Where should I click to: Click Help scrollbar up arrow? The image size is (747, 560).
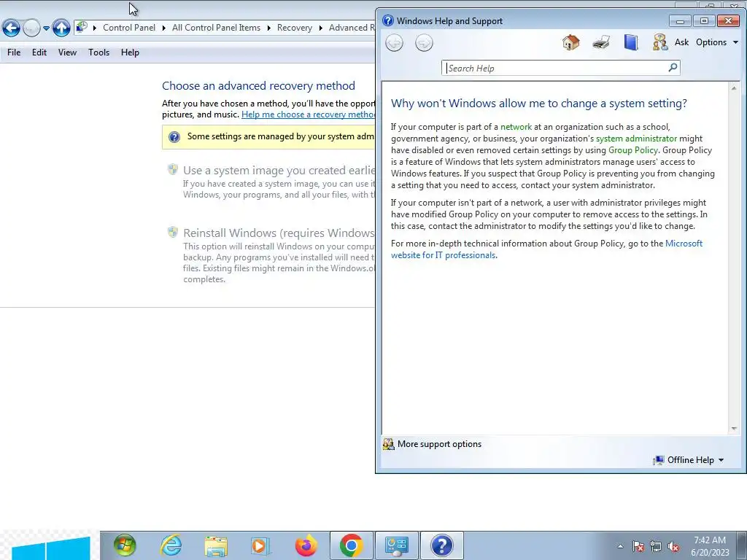tap(734, 88)
